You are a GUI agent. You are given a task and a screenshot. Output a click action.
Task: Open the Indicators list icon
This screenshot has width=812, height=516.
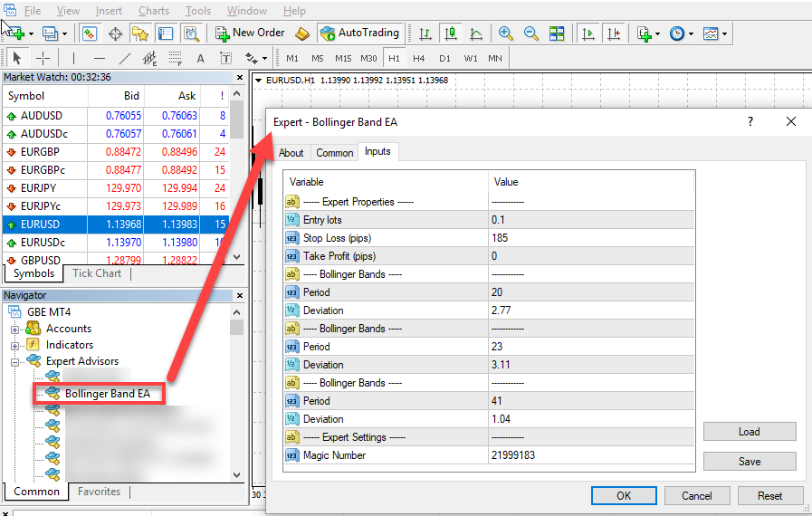(645, 33)
